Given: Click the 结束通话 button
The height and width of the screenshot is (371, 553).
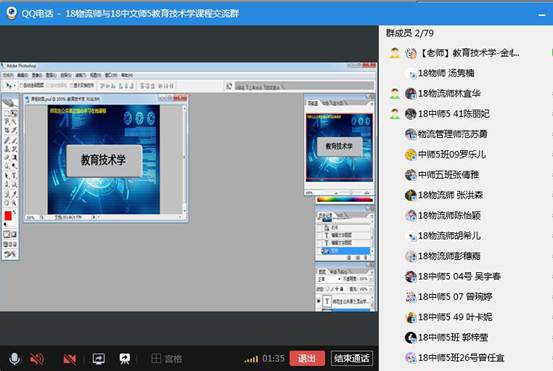Looking at the screenshot, I should point(352,359).
